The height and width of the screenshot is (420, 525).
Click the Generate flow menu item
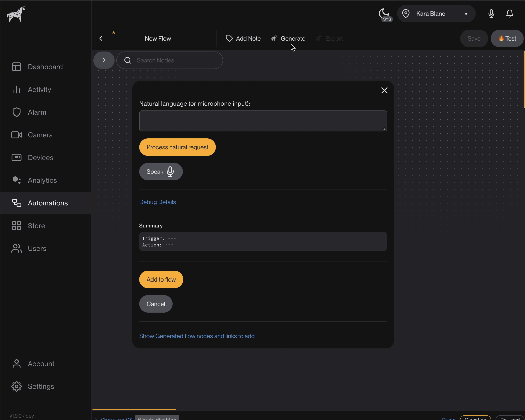click(288, 39)
